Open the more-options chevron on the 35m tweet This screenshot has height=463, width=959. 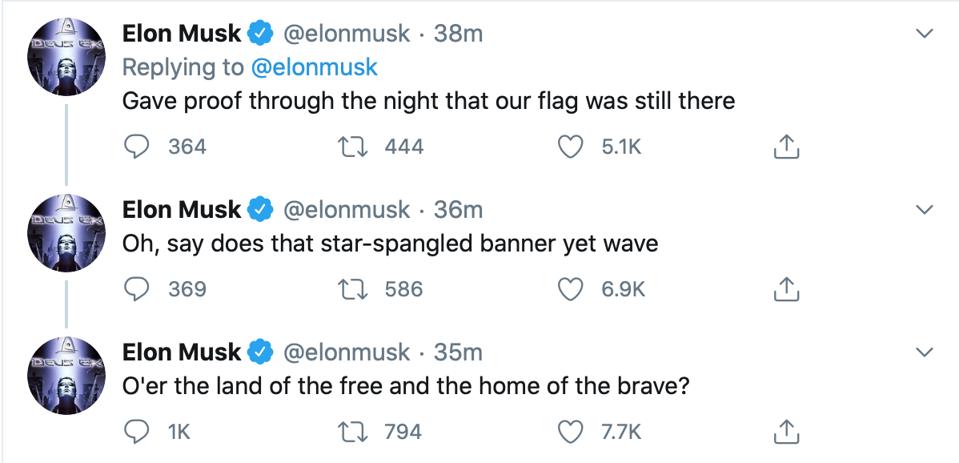(925, 353)
